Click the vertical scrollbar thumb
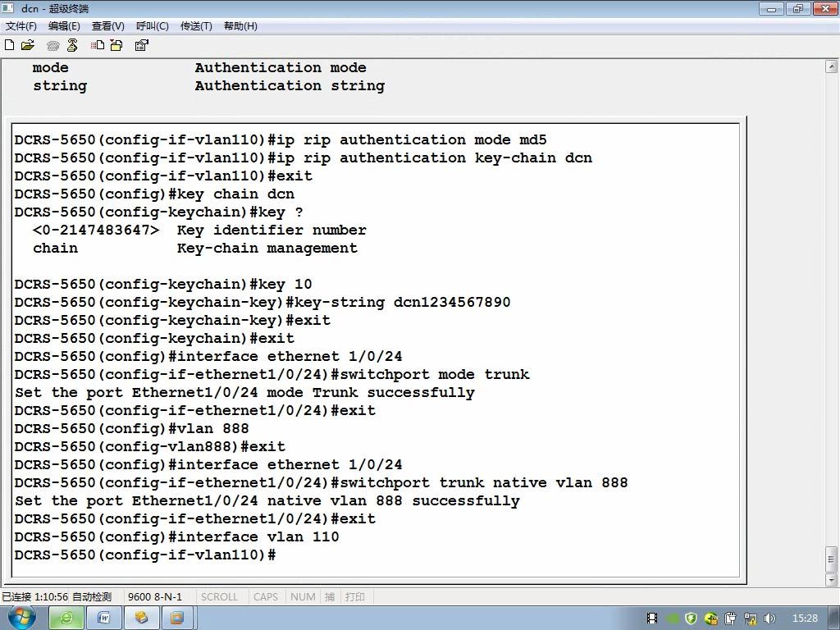Screen dimensions: 840x630 pos(832,559)
